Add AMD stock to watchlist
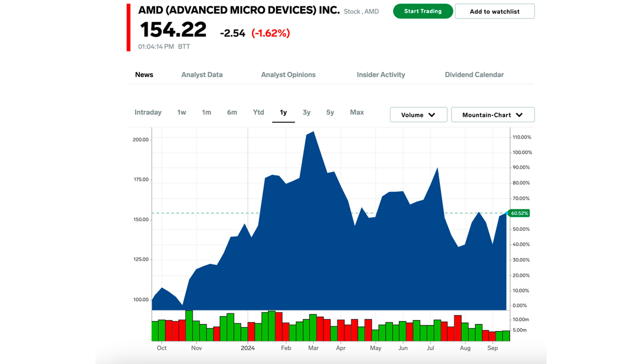640x364 pixels. (x=494, y=11)
